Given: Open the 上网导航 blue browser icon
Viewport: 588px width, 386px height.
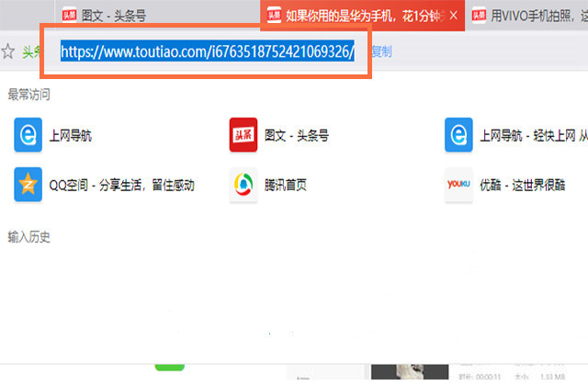Looking at the screenshot, I should [x=28, y=135].
